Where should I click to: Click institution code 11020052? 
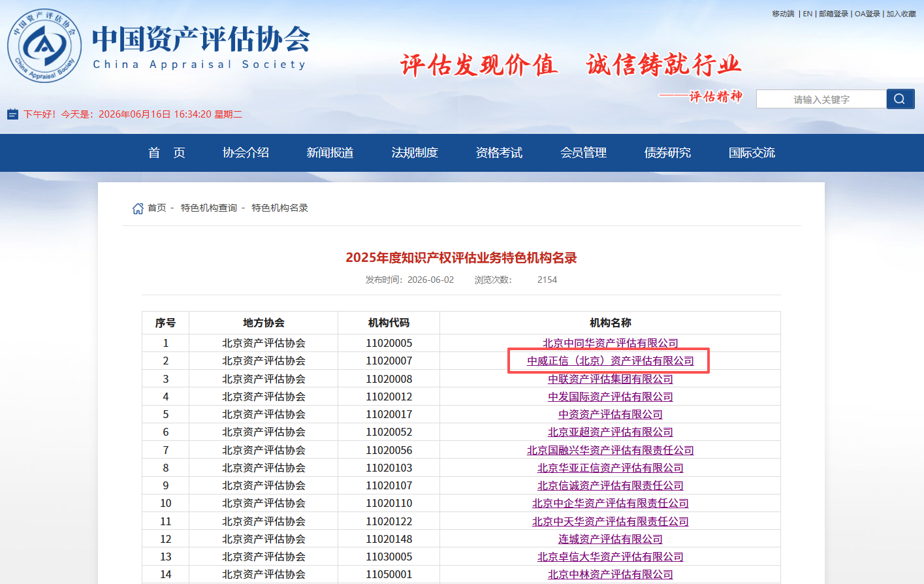point(389,432)
